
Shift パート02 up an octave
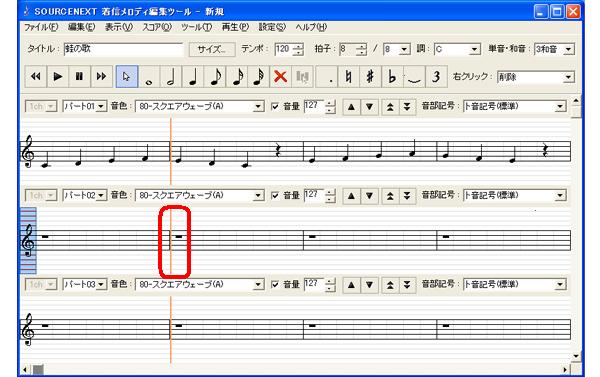pos(390,196)
